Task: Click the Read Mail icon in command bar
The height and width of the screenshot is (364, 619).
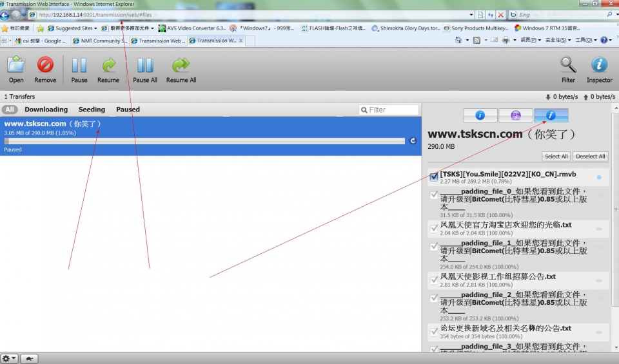Action: (495, 40)
